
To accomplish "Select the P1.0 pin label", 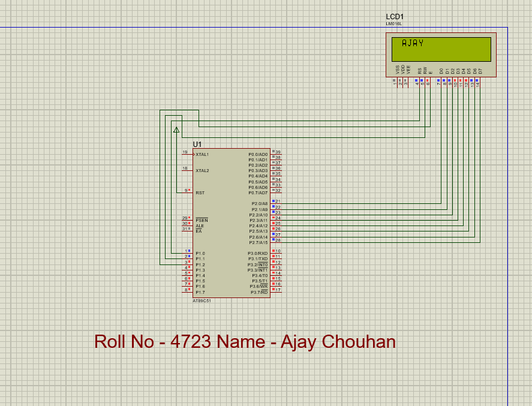I will coord(200,253).
